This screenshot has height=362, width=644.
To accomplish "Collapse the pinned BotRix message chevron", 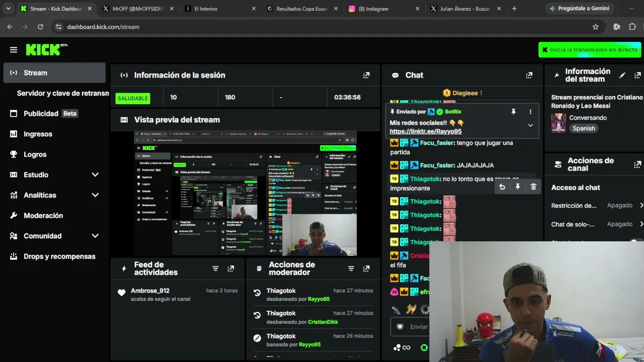I will pyautogui.click(x=530, y=125).
